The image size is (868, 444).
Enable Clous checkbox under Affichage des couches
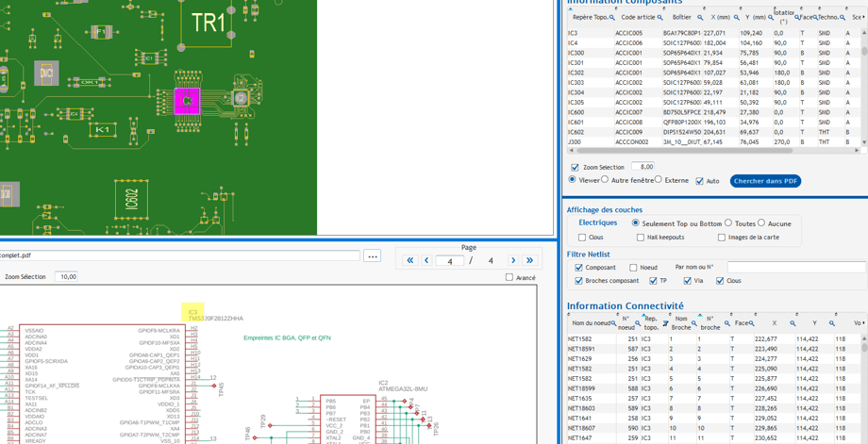[582, 238]
